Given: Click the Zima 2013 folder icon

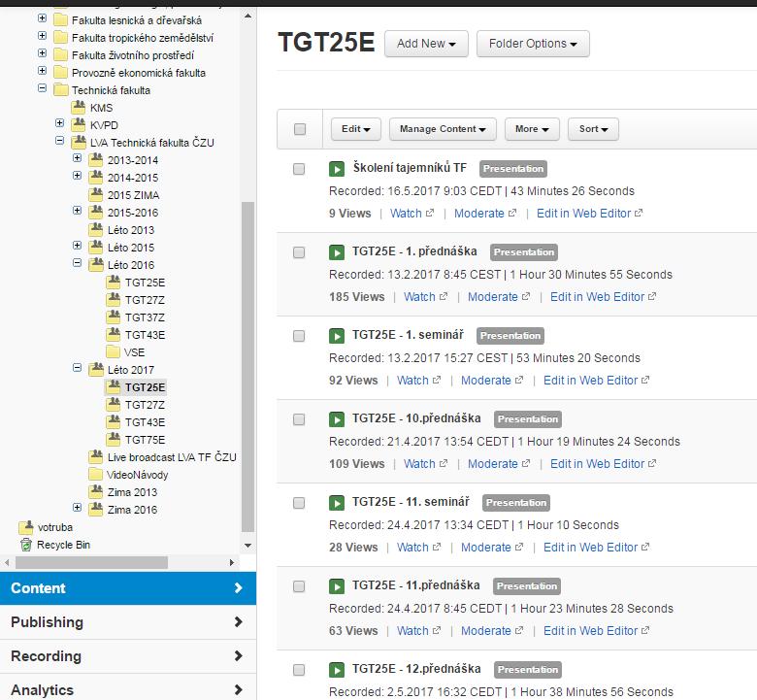Looking at the screenshot, I should click(96, 492).
